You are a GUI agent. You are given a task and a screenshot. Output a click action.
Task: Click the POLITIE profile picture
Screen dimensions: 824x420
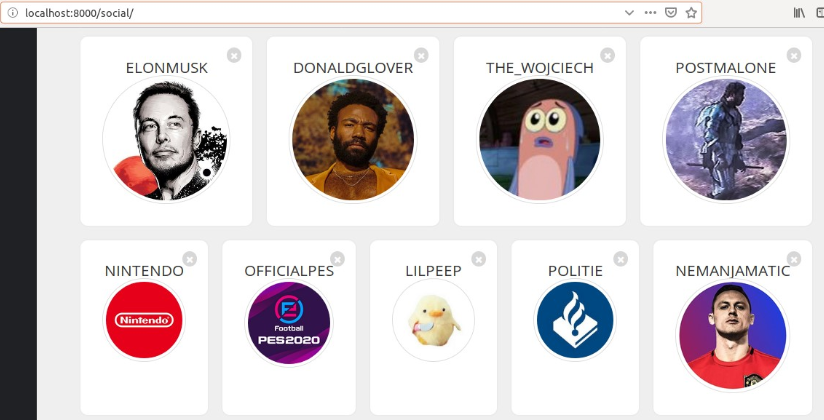(x=575, y=320)
